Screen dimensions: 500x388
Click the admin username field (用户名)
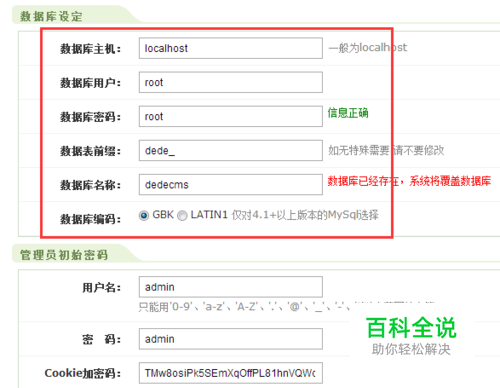[231, 287]
